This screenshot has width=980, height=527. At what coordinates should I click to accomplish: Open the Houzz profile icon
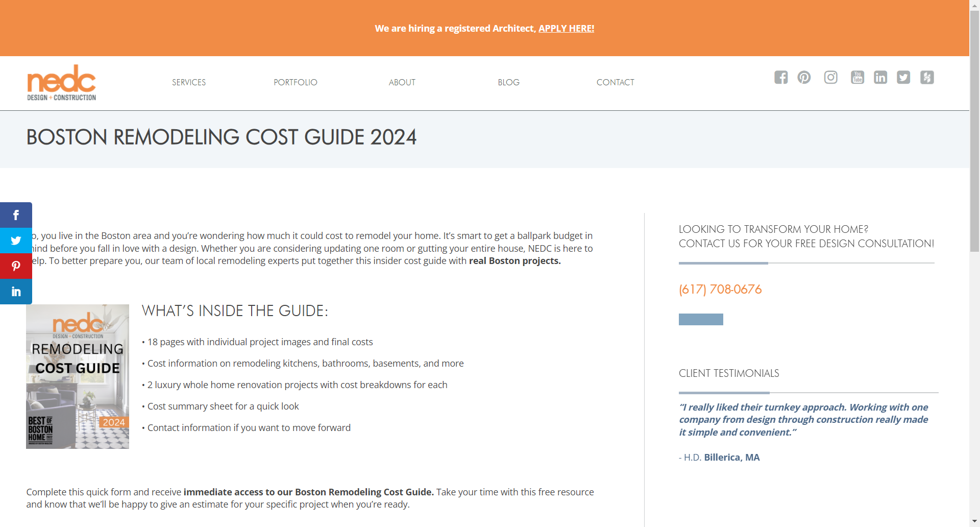coord(927,77)
